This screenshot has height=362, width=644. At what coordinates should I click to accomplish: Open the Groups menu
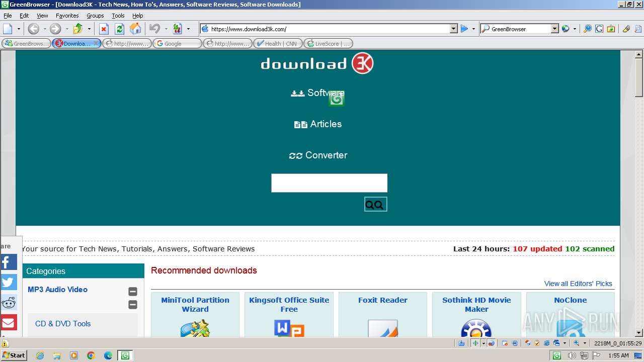pos(95,16)
